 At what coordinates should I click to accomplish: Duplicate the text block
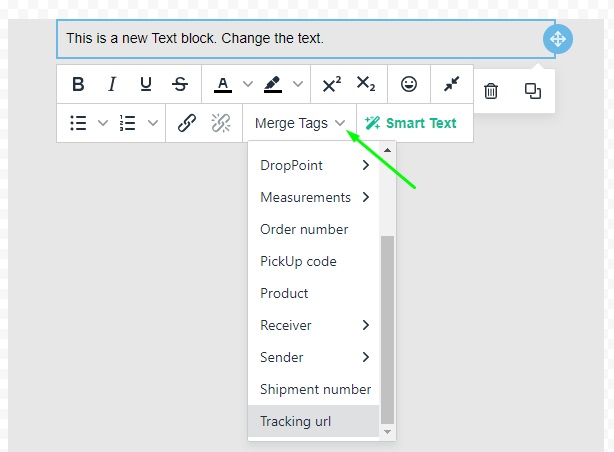point(533,91)
